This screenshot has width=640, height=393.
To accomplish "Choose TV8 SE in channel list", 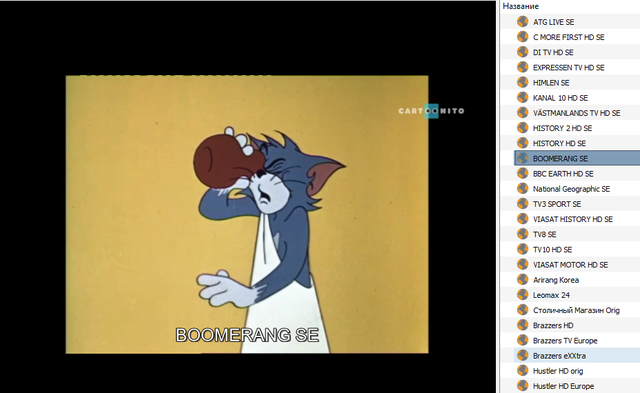I will [x=544, y=235].
